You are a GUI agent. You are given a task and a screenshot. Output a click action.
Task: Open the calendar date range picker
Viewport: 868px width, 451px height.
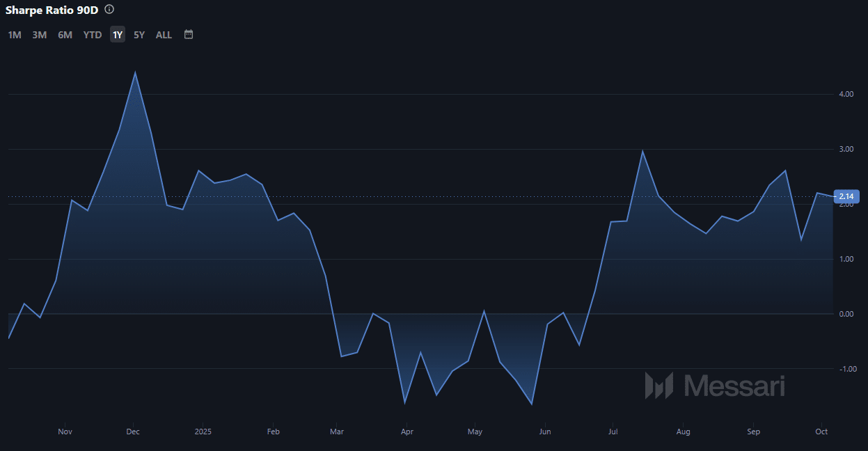[189, 34]
